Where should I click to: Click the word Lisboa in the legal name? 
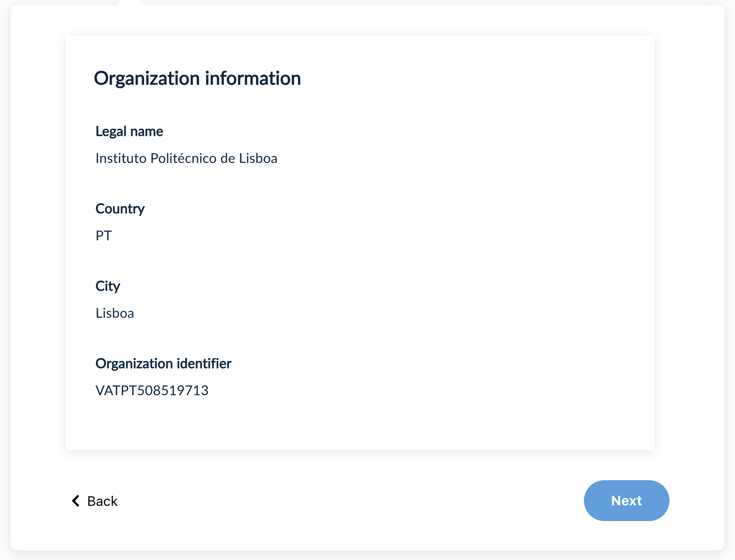(258, 158)
